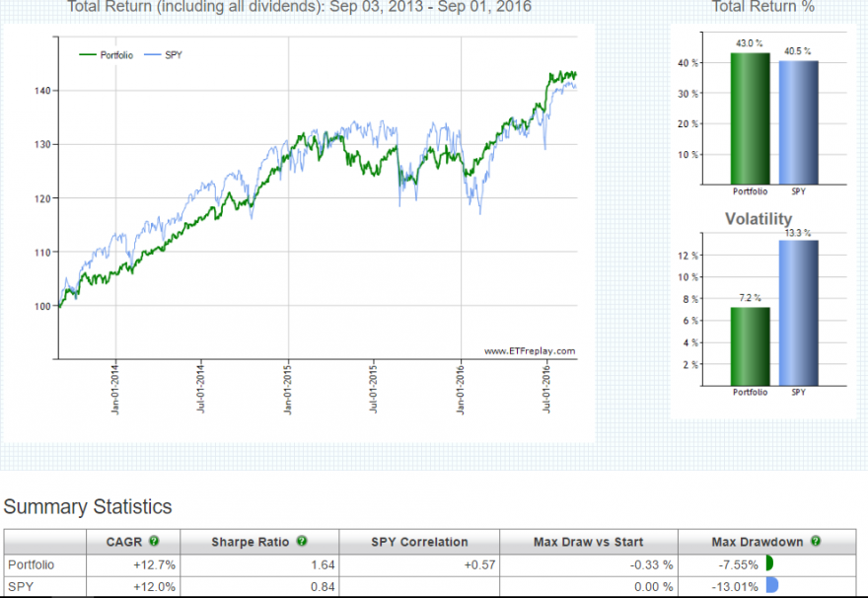
Task: Click the blue SPY legend line marker
Action: (153, 55)
